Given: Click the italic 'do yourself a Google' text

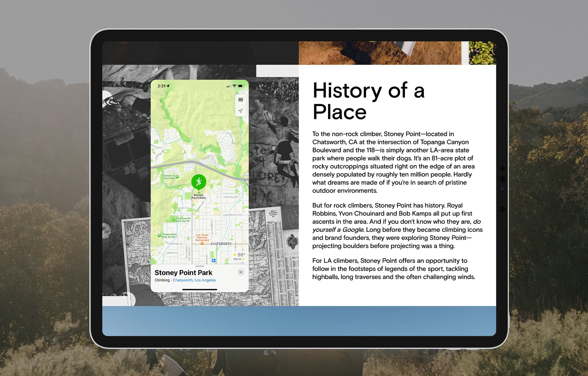Looking at the screenshot, I should (338, 230).
